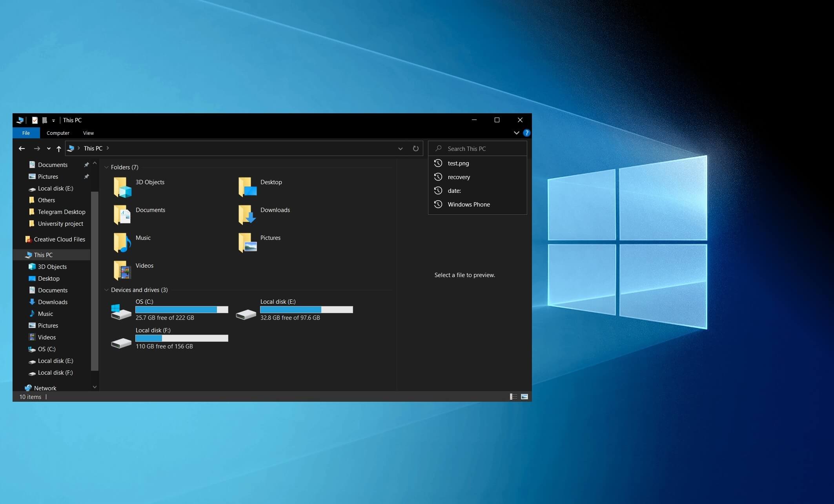Toggle large icons view mode
The image size is (834, 504).
(524, 396)
